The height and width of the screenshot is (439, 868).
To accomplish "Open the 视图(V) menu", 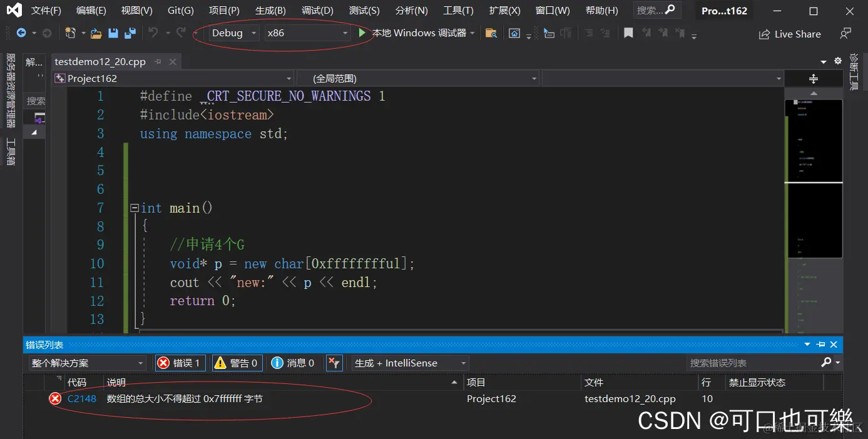I will (x=136, y=11).
